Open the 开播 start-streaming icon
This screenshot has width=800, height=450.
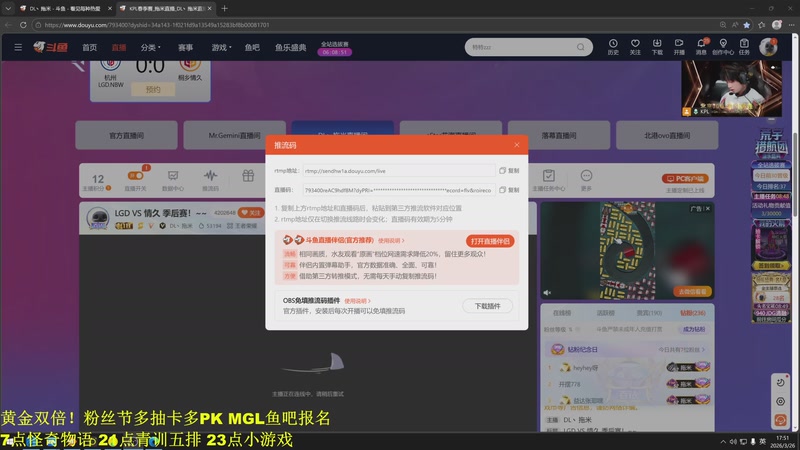coord(679,47)
